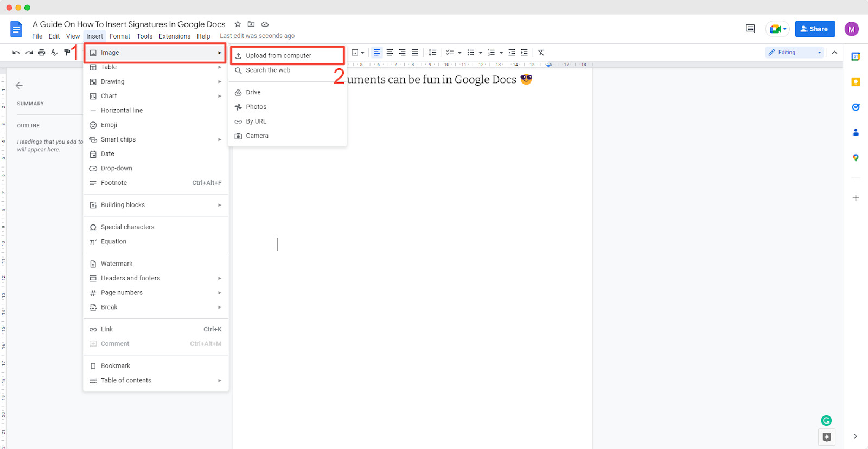Select Emoji from Insert menu
Image resolution: width=868 pixels, height=449 pixels.
click(x=156, y=125)
